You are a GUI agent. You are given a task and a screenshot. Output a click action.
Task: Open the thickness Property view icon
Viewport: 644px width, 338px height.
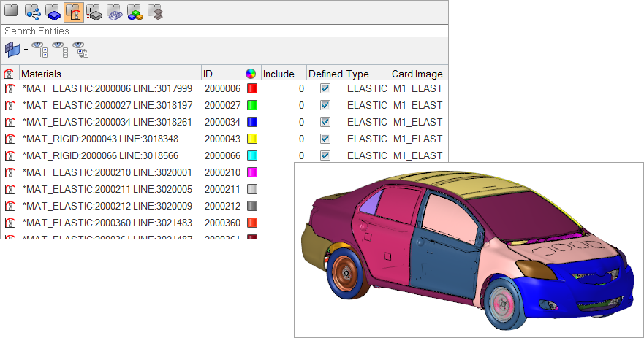pyautogui.click(x=94, y=12)
